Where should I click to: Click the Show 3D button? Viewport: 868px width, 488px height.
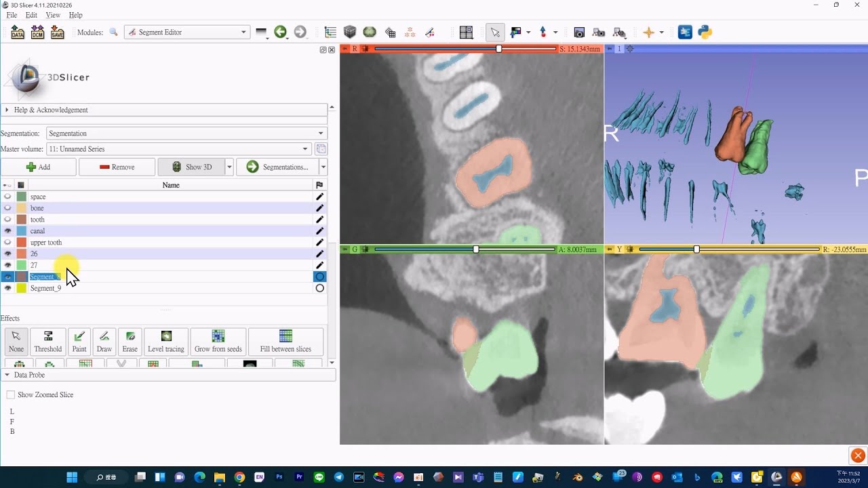coord(191,167)
